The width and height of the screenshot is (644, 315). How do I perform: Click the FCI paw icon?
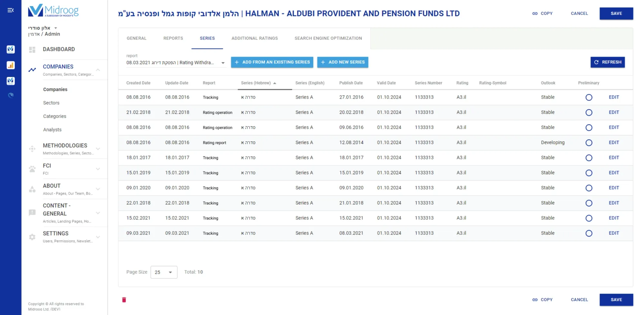(32, 169)
